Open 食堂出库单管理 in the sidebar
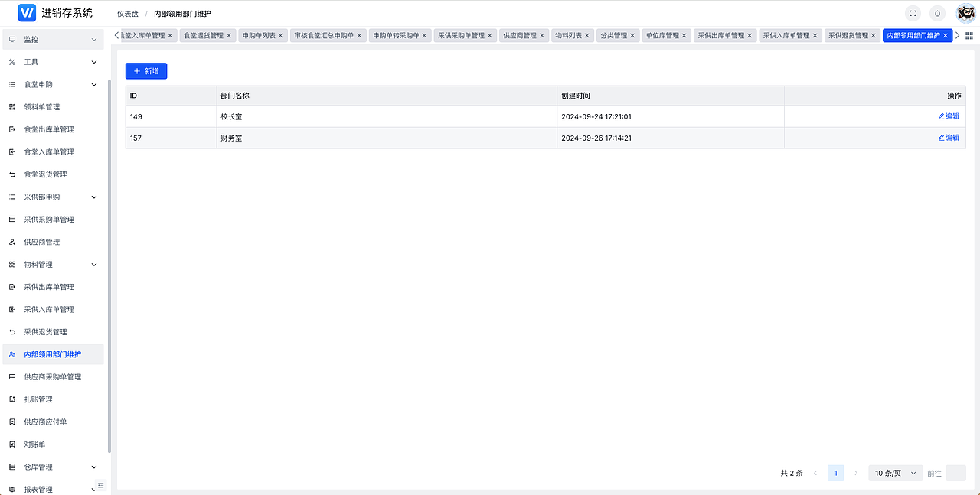This screenshot has height=495, width=980. coord(52,129)
